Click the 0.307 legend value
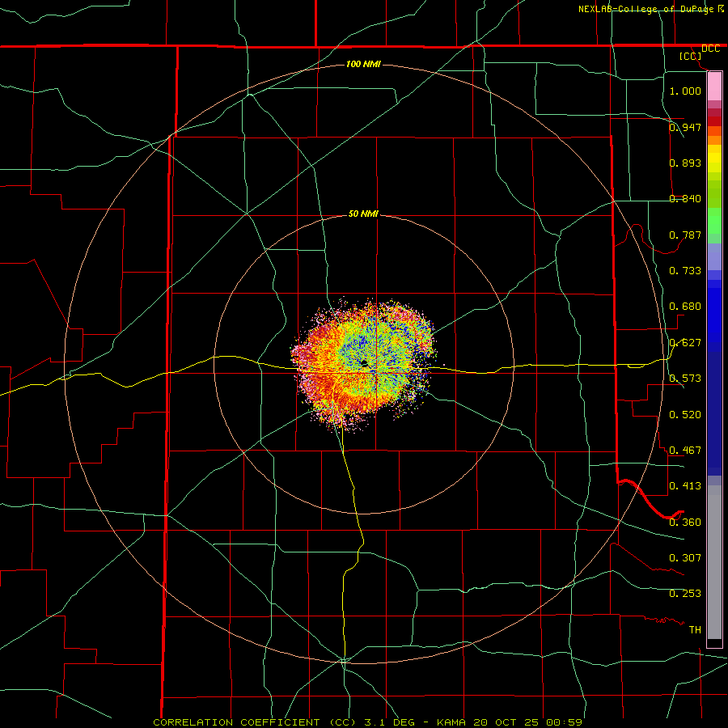The width and height of the screenshot is (728, 728). pyautogui.click(x=685, y=557)
